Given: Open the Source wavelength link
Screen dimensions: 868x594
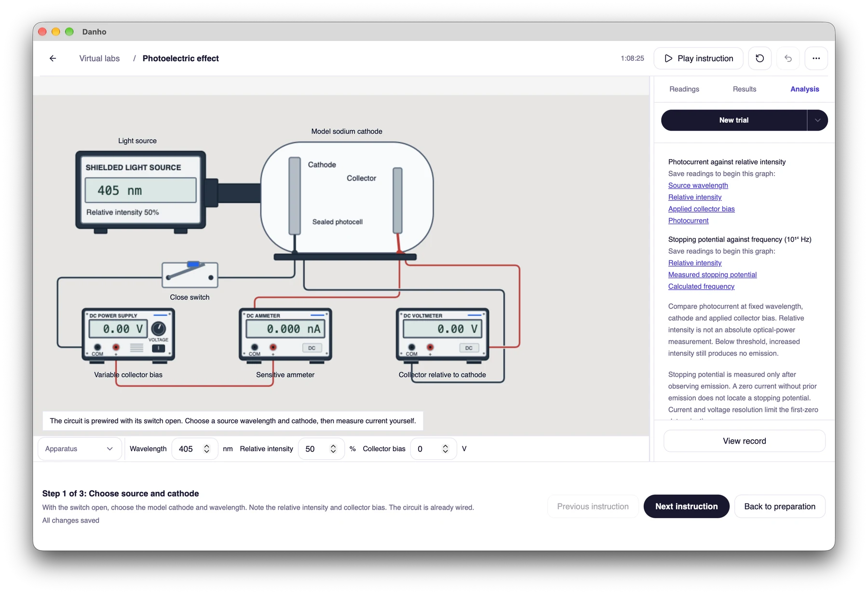Looking at the screenshot, I should coord(698,186).
